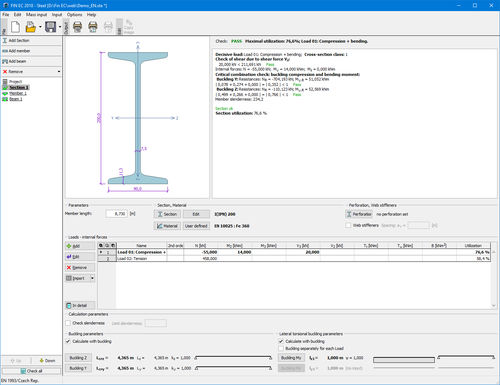Click the 2nd order column header
Screen dimensions: 500x385
click(x=175, y=246)
